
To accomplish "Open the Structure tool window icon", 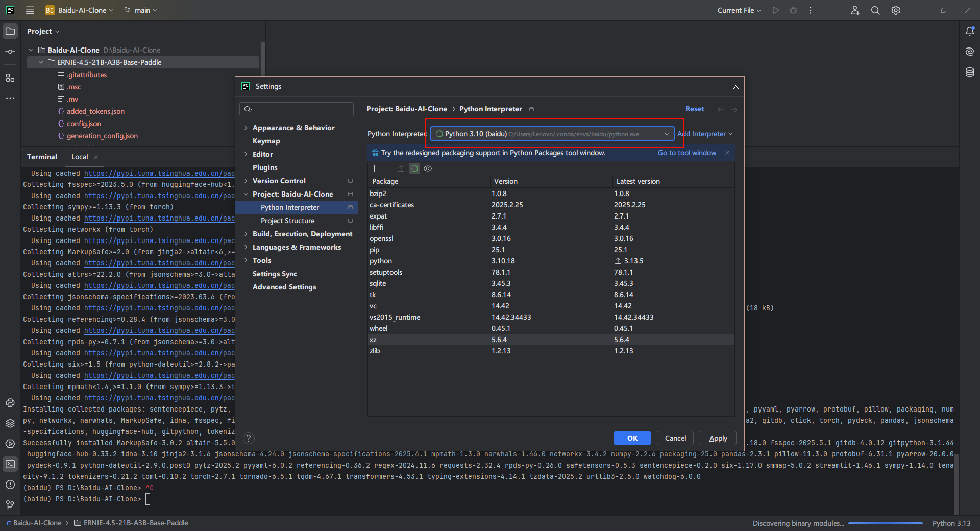I will pos(10,78).
